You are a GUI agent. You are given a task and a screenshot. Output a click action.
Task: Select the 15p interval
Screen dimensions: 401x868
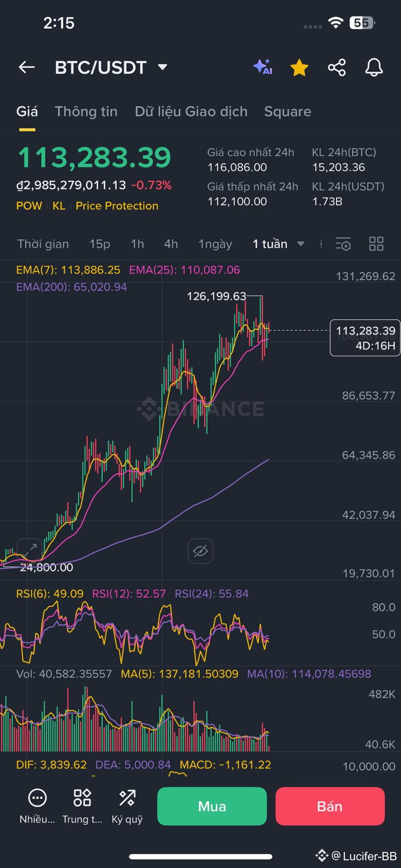(100, 244)
